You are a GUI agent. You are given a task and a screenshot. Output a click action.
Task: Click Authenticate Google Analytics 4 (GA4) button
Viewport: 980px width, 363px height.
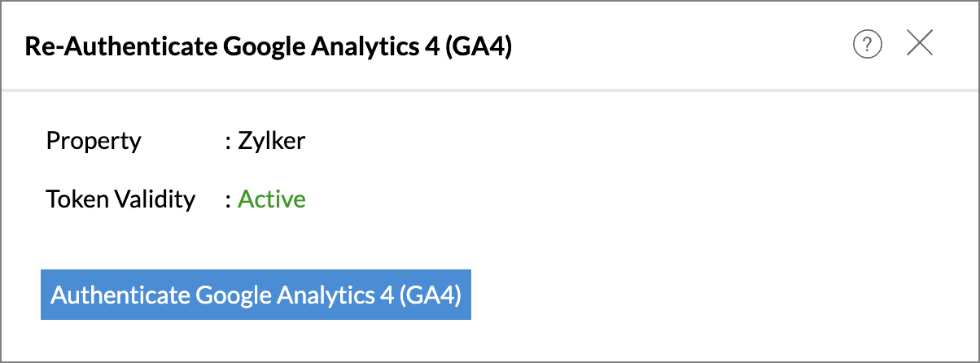[256, 295]
